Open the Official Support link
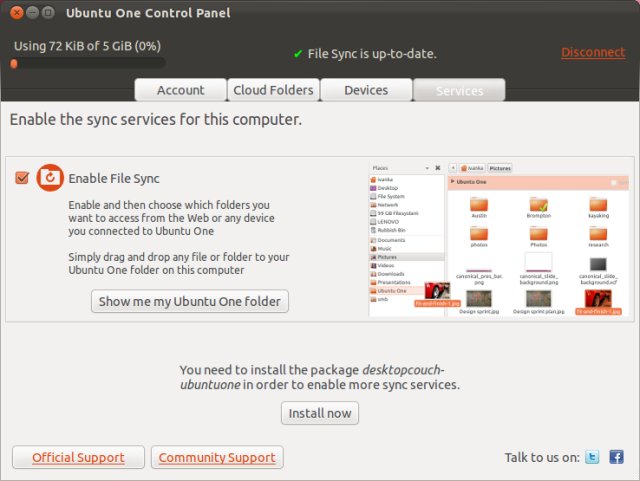 [x=78, y=457]
